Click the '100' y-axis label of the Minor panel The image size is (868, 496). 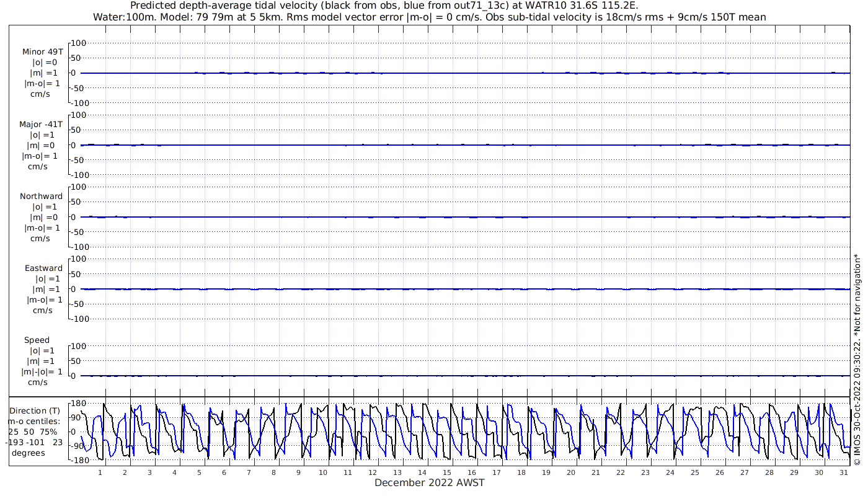[x=79, y=43]
